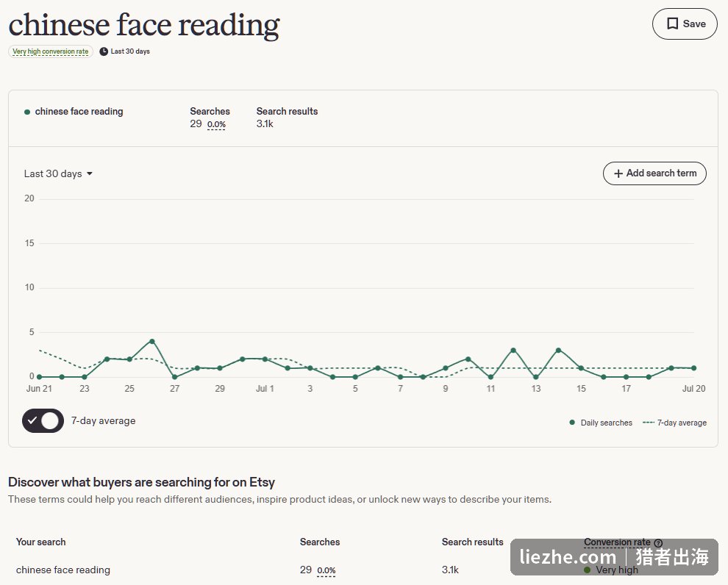The image size is (728, 585).
Task: Click Conversion rate column header
Action: [x=617, y=542]
